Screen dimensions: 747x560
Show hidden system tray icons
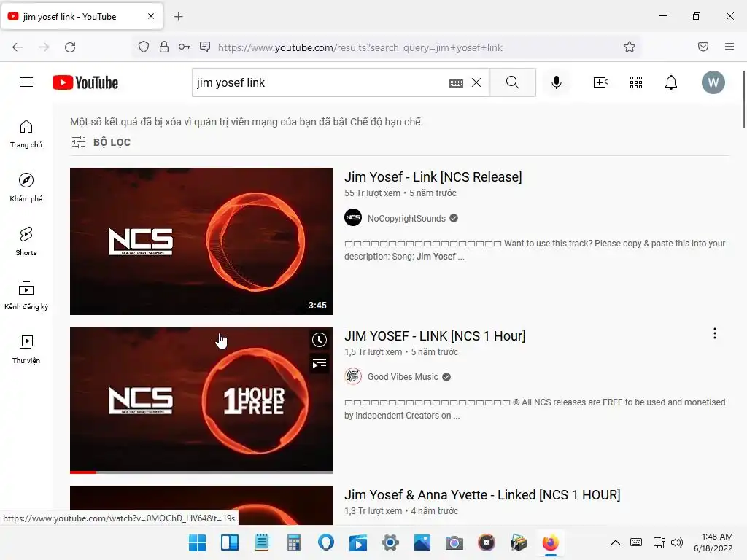click(616, 542)
